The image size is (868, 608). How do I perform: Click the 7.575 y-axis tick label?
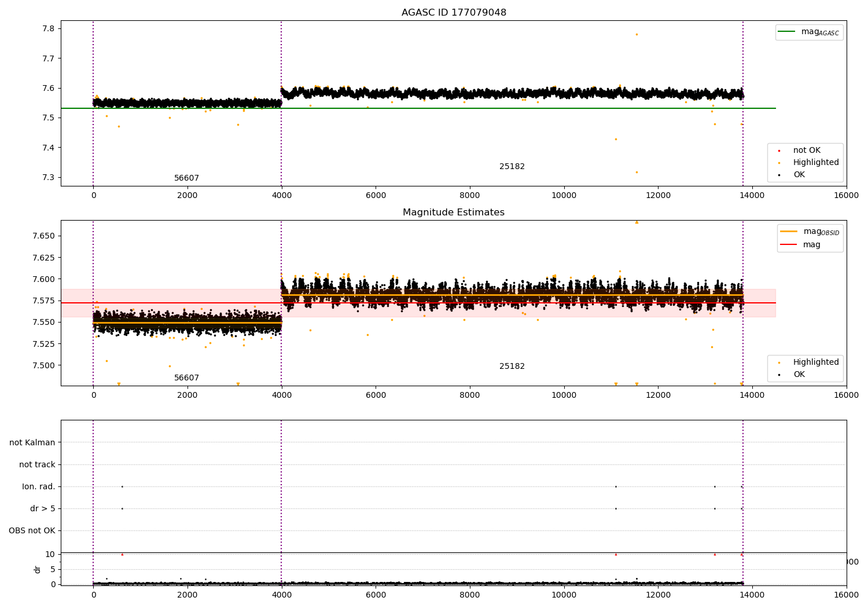pyautogui.click(x=43, y=301)
